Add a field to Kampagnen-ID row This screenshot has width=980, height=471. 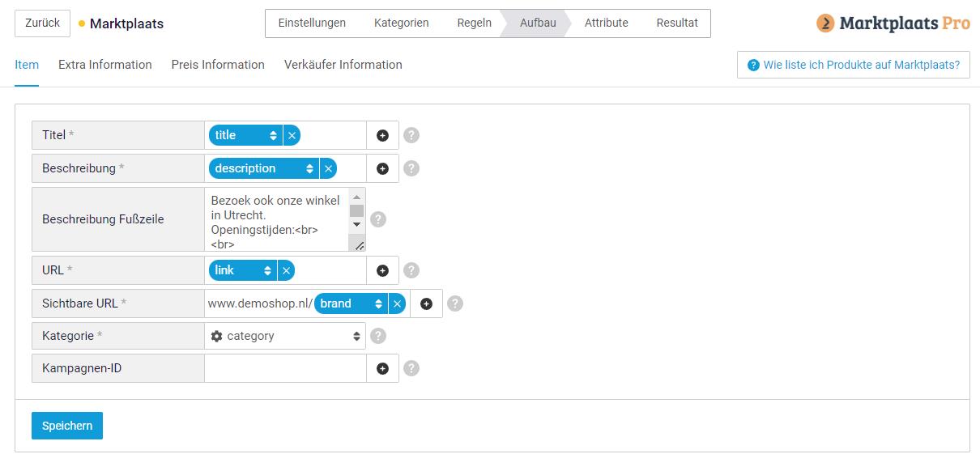click(382, 368)
